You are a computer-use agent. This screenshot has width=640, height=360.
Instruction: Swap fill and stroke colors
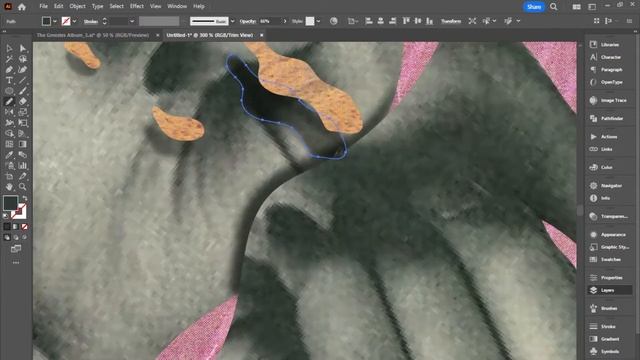click(25, 198)
